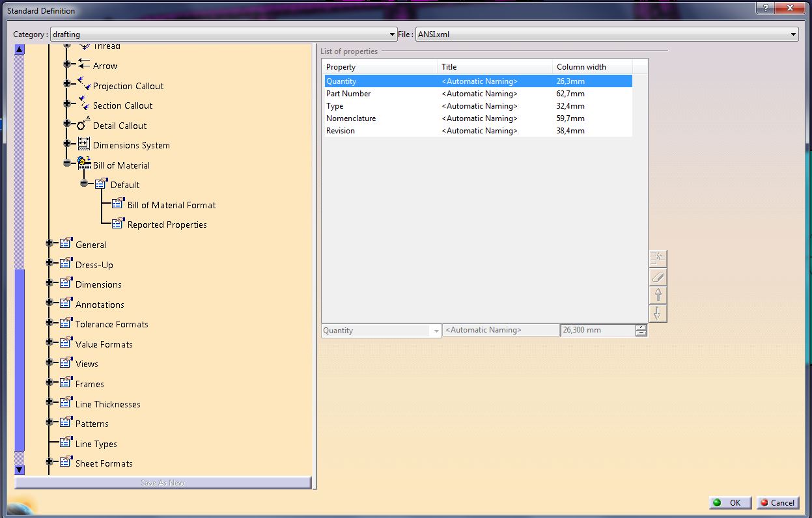Expand the Frames node
The height and width of the screenshot is (518, 812).
click(49, 383)
